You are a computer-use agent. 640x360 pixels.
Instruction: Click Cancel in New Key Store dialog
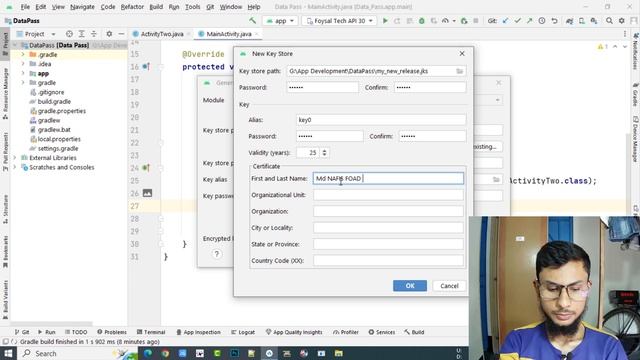449,286
